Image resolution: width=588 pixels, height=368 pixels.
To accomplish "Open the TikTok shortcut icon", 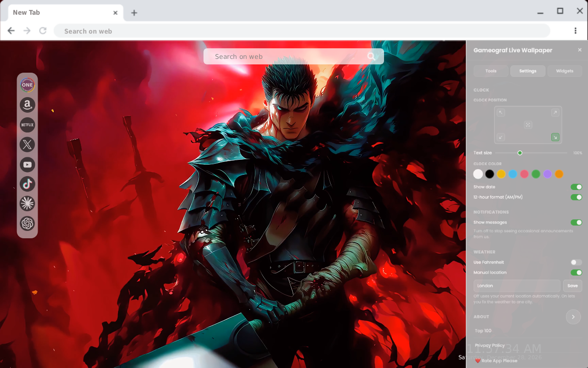I will pyautogui.click(x=28, y=184).
